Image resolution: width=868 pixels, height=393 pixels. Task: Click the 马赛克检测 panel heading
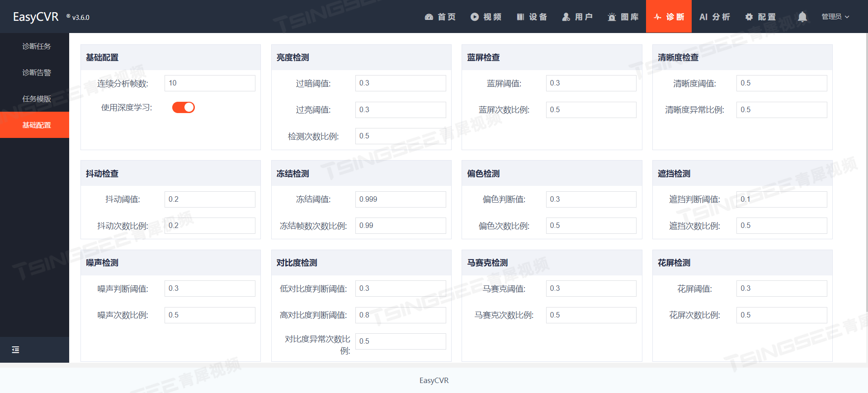[x=487, y=263]
